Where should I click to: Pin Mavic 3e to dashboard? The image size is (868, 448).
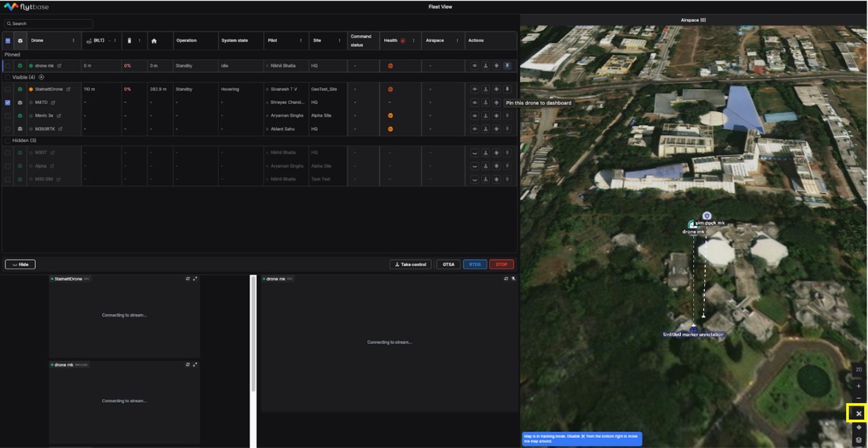coord(507,116)
